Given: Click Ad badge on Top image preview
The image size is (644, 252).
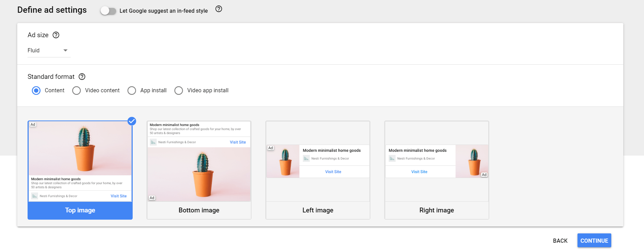Looking at the screenshot, I should coord(33,125).
